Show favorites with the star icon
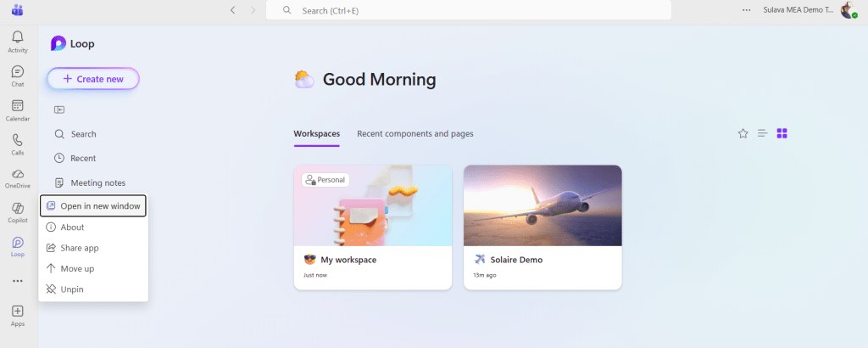 pos(743,133)
